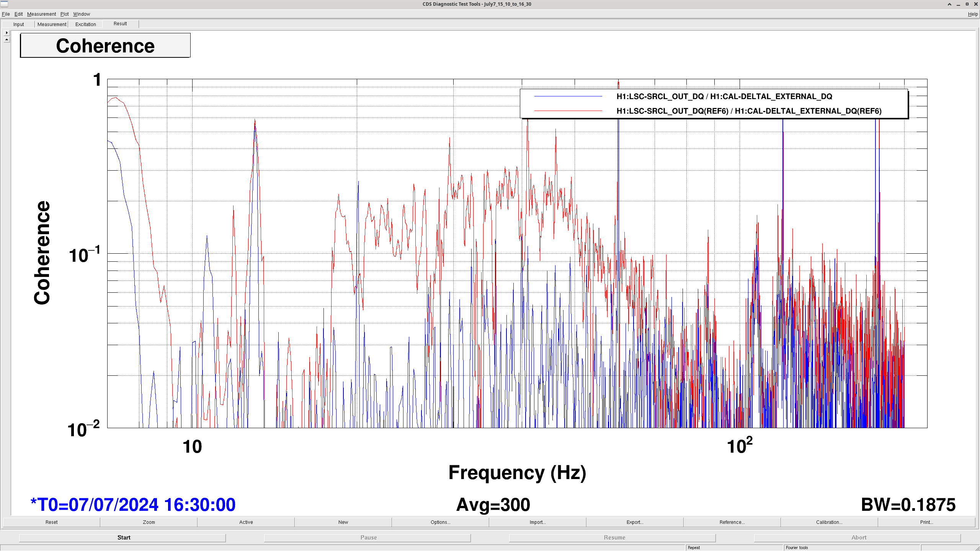980x551 pixels.
Task: Open the Plot menu
Action: (x=64, y=14)
